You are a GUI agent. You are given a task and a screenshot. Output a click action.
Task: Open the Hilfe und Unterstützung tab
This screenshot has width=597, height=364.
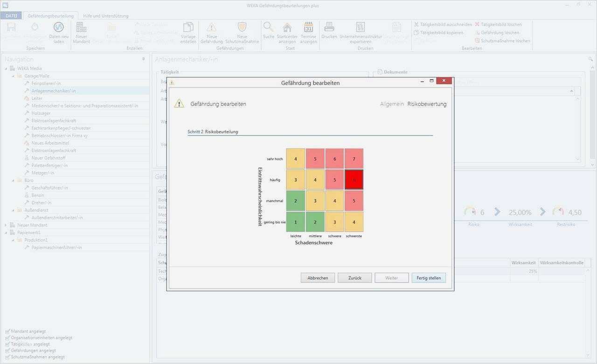point(105,16)
